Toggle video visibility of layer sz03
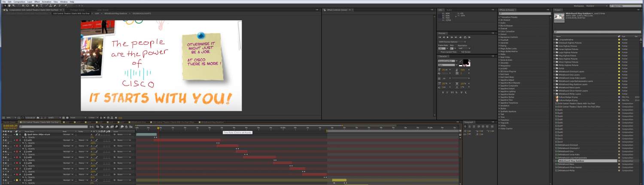The image size is (644, 185). pyautogui.click(x=3, y=146)
